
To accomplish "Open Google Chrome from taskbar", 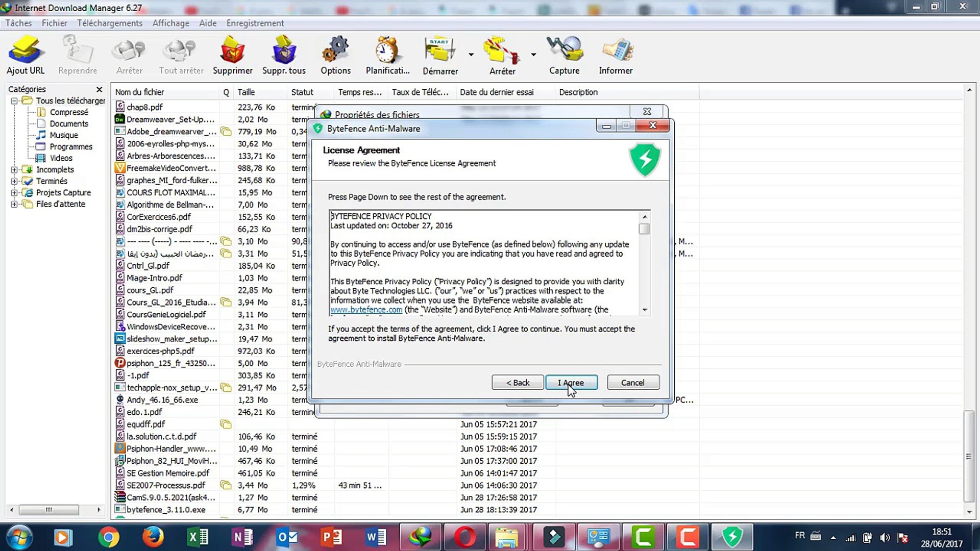I will click(x=108, y=537).
